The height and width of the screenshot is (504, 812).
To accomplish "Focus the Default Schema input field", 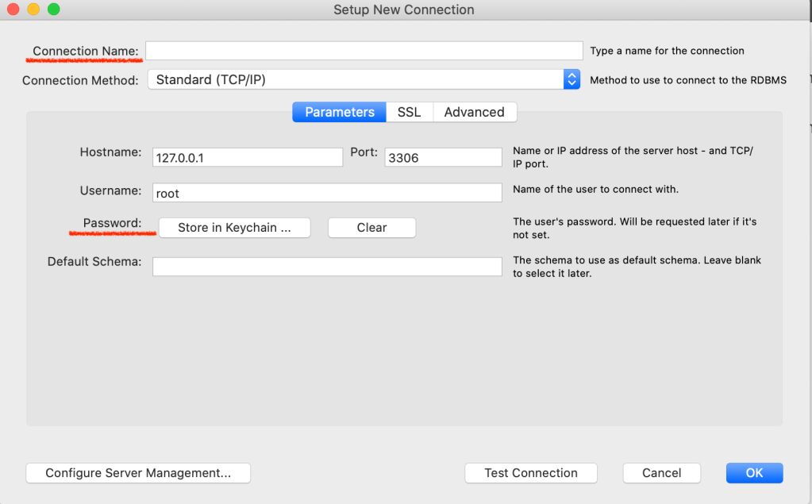I will coord(326,267).
